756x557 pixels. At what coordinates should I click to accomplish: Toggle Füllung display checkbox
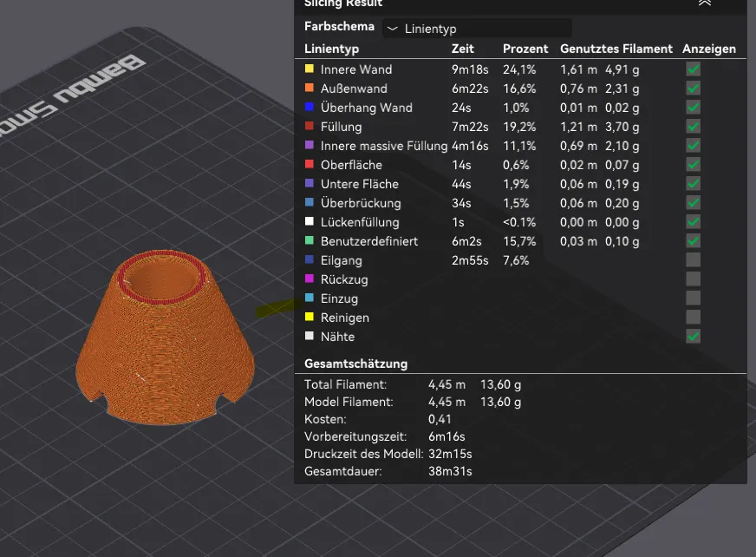pyautogui.click(x=694, y=127)
